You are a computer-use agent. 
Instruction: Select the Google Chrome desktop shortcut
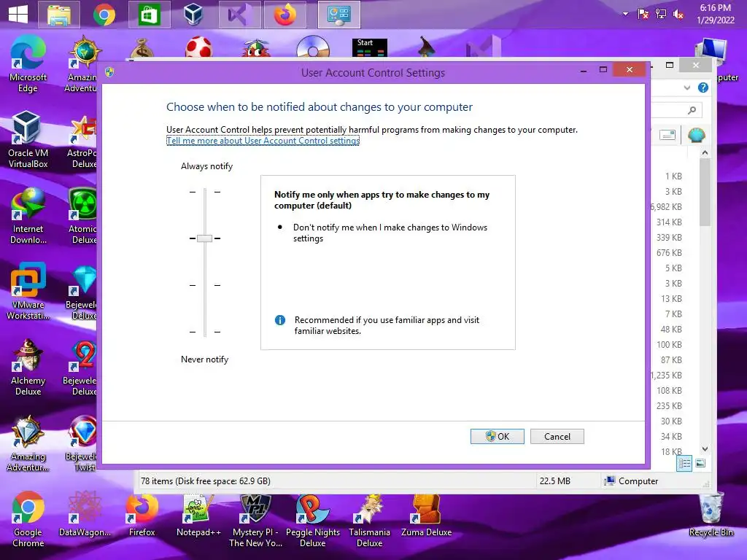pyautogui.click(x=28, y=518)
